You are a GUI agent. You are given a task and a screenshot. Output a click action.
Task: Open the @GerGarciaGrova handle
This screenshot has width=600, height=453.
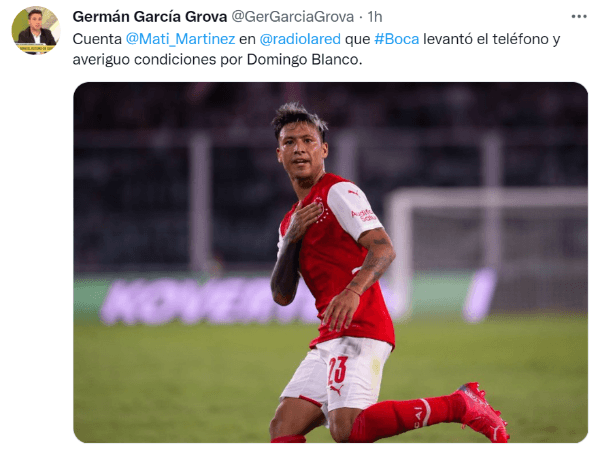pos(293,16)
